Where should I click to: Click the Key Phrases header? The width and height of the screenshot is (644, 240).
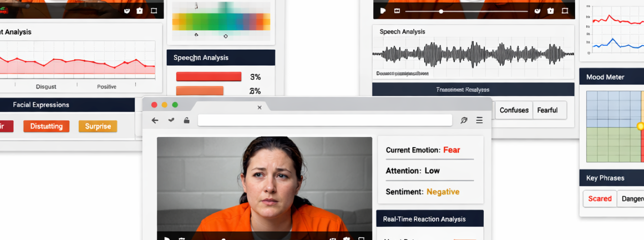point(612,178)
